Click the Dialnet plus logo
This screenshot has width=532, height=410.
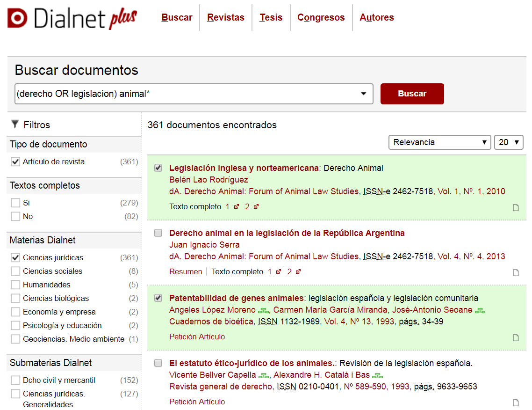click(72, 18)
